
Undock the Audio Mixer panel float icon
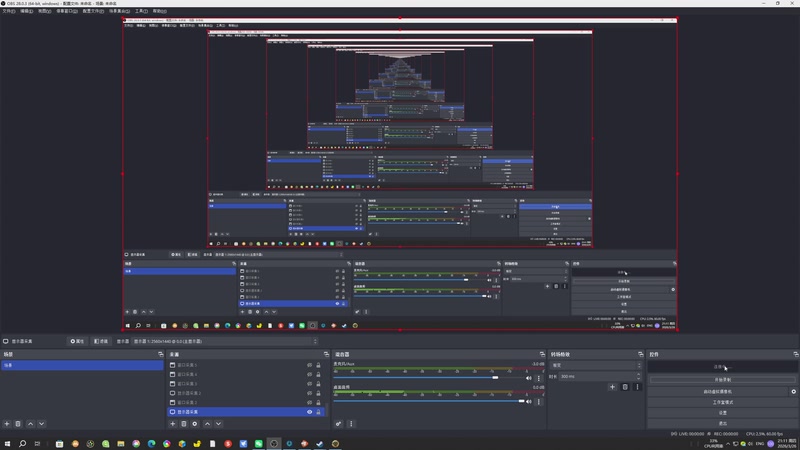[x=542, y=354]
